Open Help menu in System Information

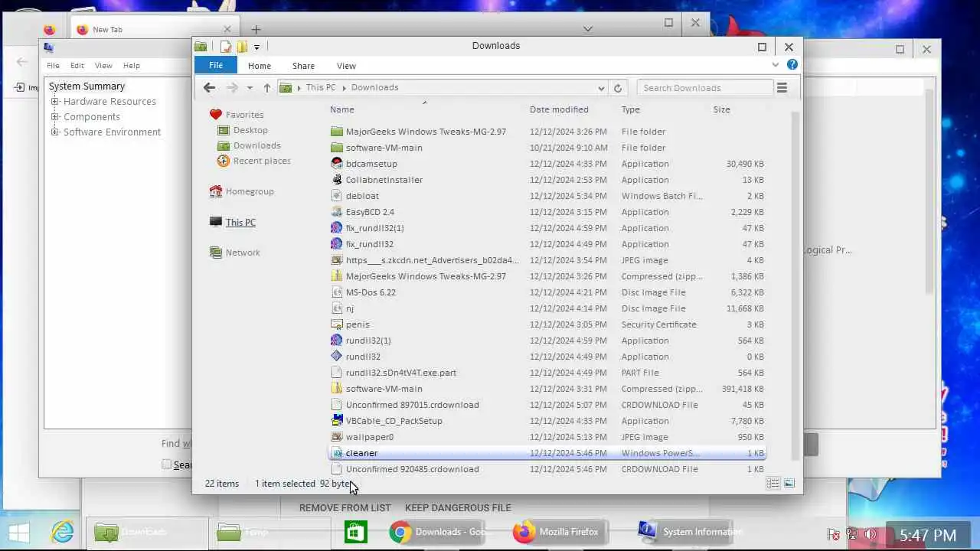pyautogui.click(x=132, y=66)
